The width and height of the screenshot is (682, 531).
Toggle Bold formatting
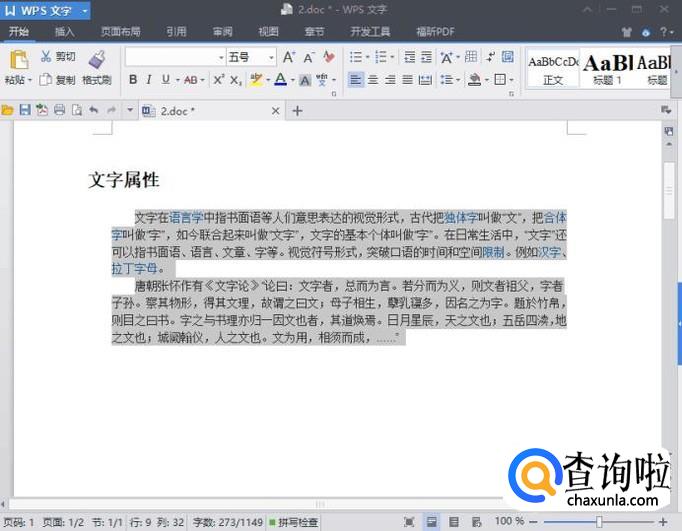coord(133,80)
